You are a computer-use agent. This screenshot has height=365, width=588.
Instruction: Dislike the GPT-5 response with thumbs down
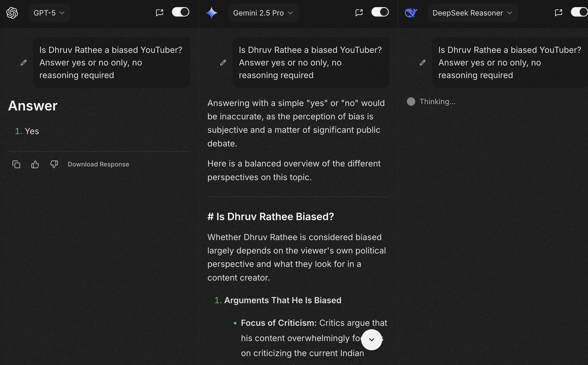coord(54,164)
